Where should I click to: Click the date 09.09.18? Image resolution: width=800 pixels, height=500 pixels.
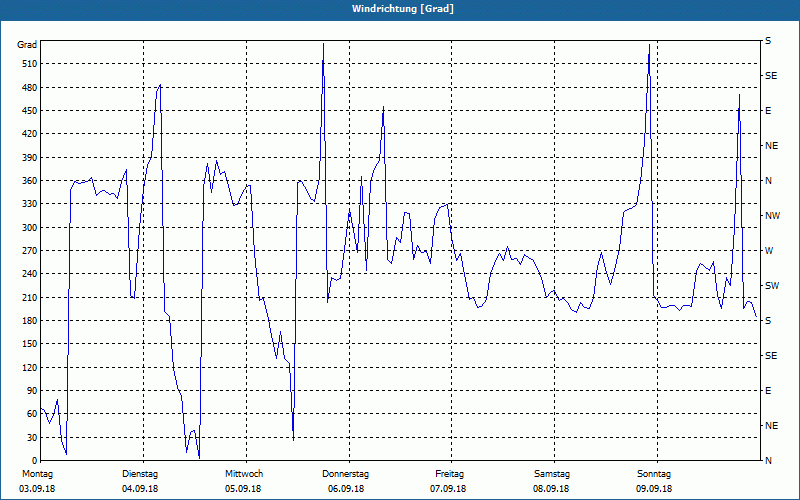click(654, 489)
